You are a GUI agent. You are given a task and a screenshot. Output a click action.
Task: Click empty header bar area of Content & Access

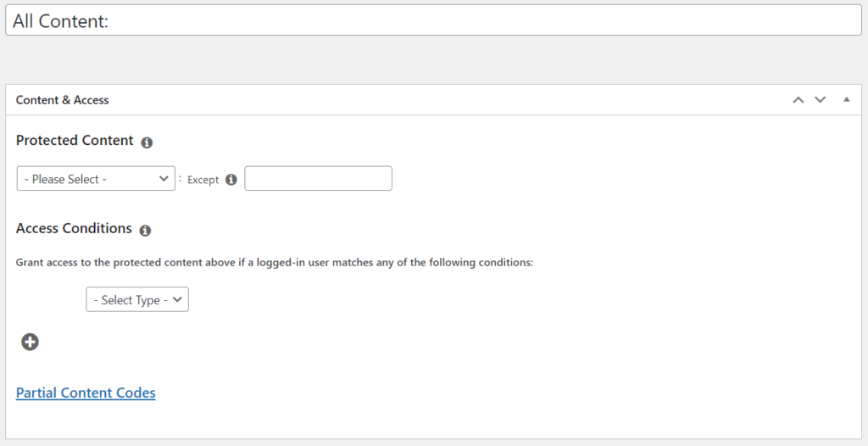point(442,100)
